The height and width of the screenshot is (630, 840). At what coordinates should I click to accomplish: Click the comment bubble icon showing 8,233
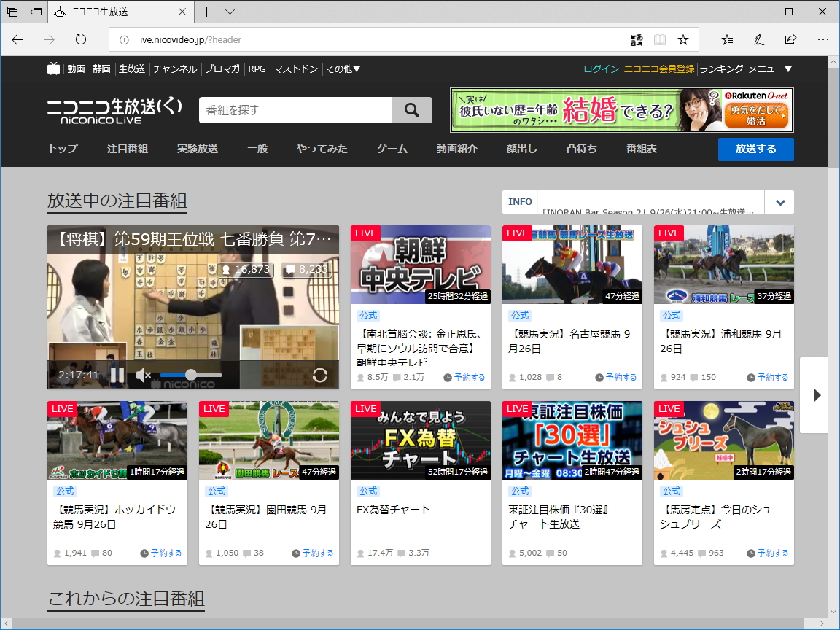pyautogui.click(x=292, y=269)
